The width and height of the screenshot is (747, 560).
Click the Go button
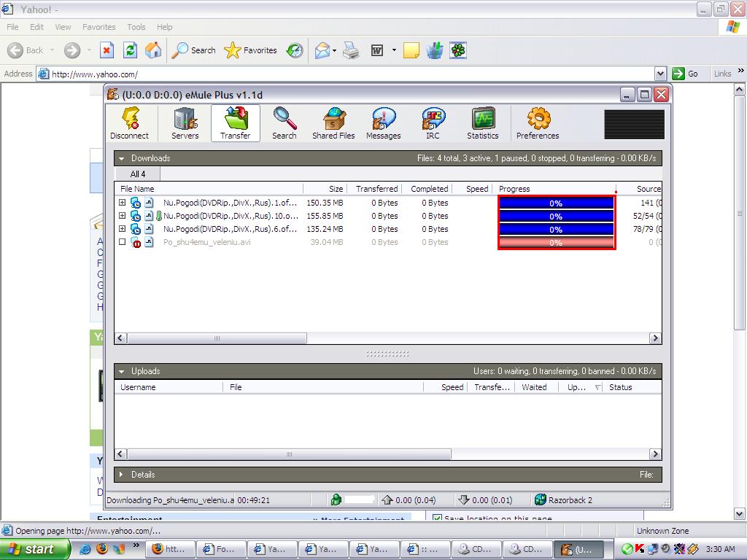click(685, 74)
